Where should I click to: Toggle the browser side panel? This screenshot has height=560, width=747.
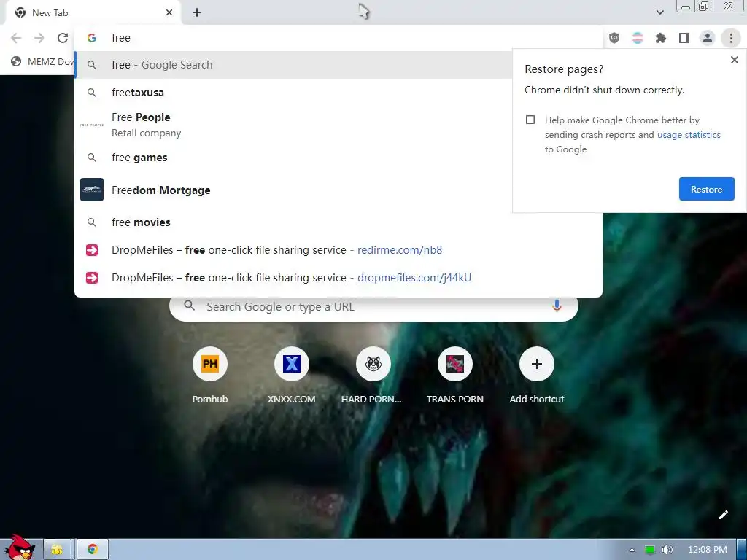[684, 38]
